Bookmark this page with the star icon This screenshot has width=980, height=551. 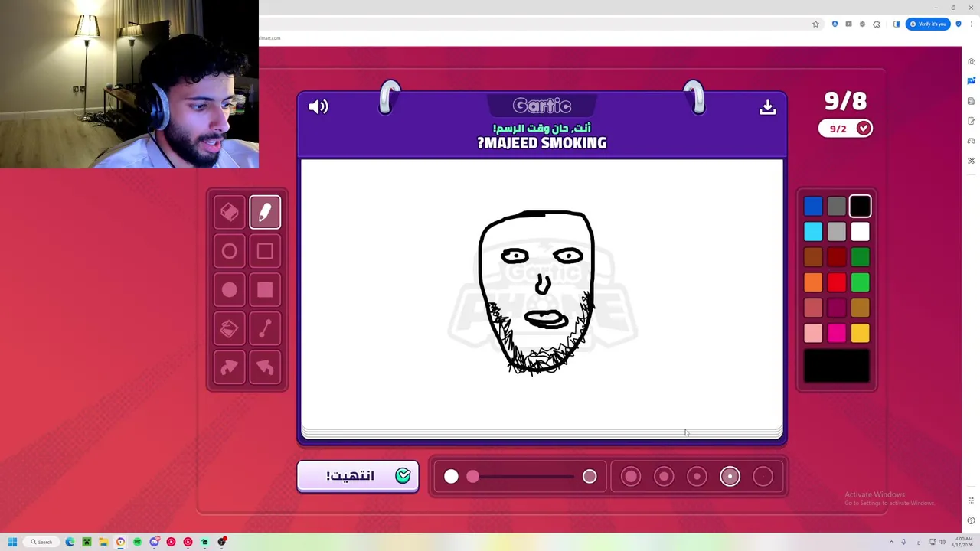pyautogui.click(x=815, y=24)
